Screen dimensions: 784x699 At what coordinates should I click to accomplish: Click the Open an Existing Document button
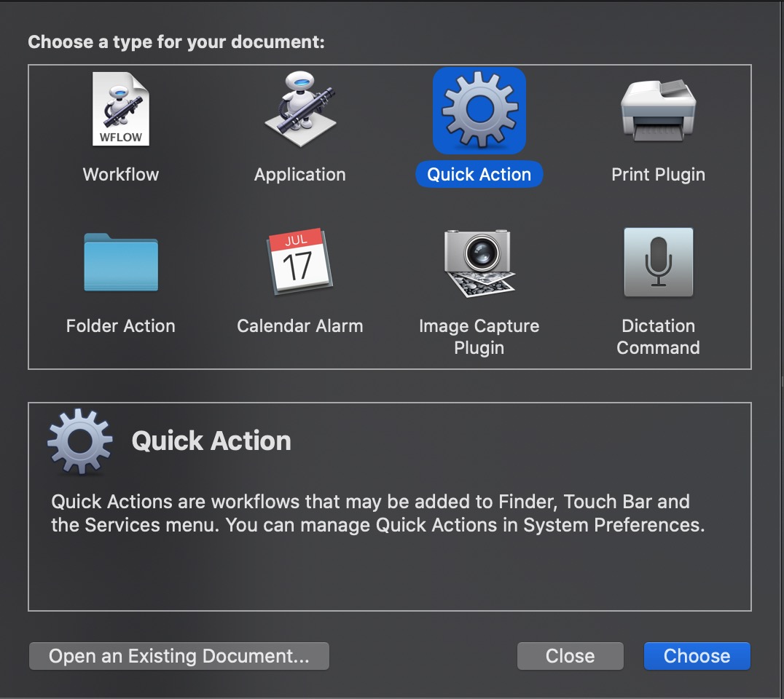179,656
